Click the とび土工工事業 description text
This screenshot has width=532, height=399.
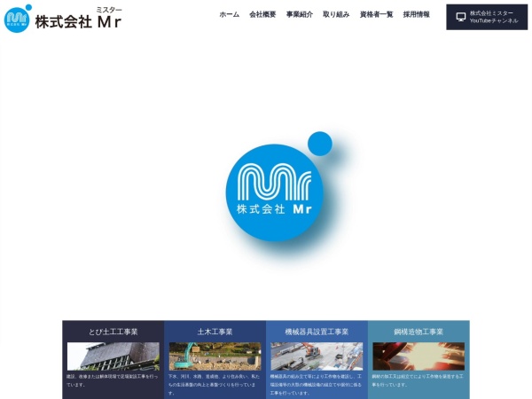coord(112,380)
